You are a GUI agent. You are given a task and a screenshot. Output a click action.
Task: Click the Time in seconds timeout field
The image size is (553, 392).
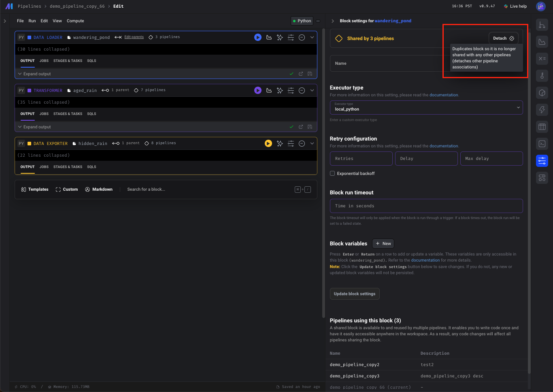pos(426,206)
